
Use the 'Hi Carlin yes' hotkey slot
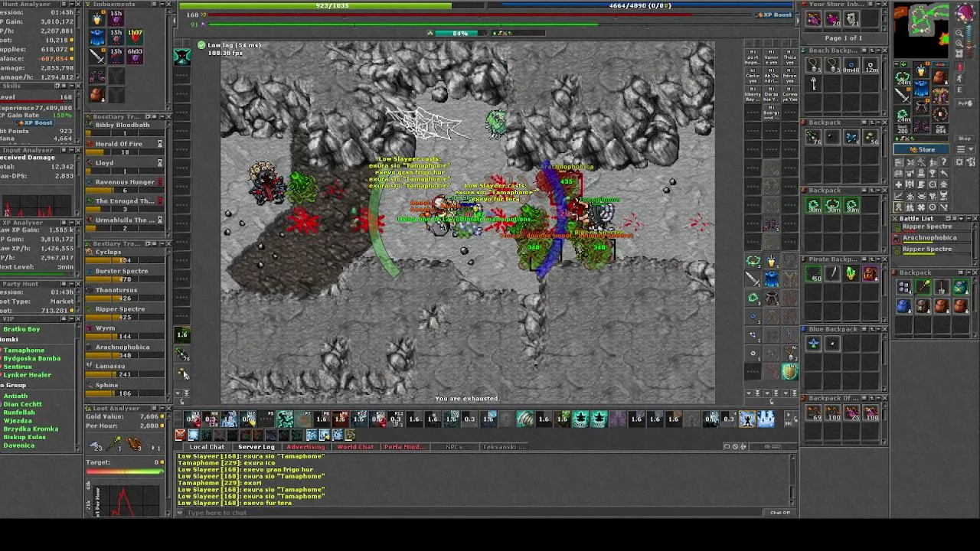(753, 74)
